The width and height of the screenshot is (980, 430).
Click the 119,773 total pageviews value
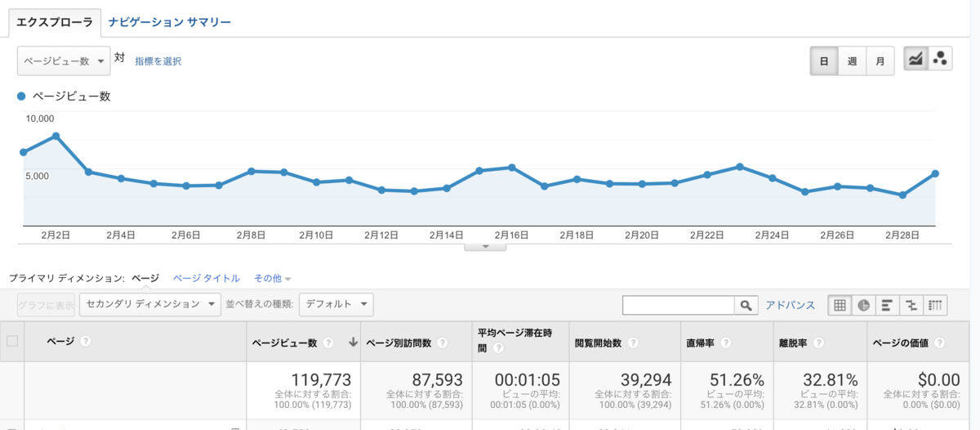pyautogui.click(x=321, y=379)
